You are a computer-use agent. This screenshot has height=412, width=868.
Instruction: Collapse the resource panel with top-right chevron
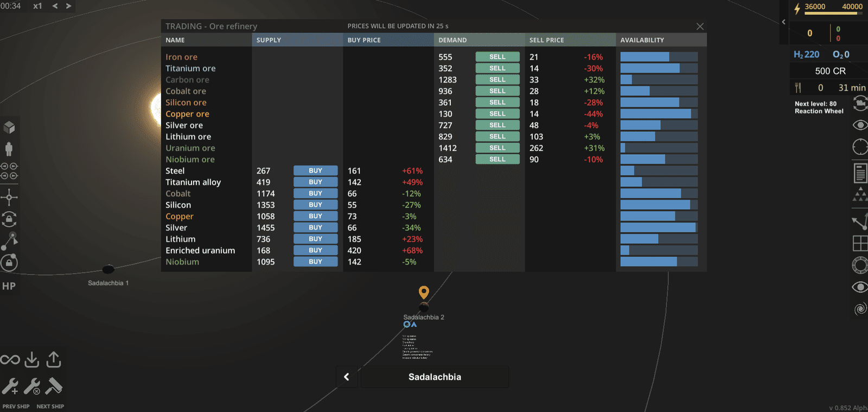(783, 22)
